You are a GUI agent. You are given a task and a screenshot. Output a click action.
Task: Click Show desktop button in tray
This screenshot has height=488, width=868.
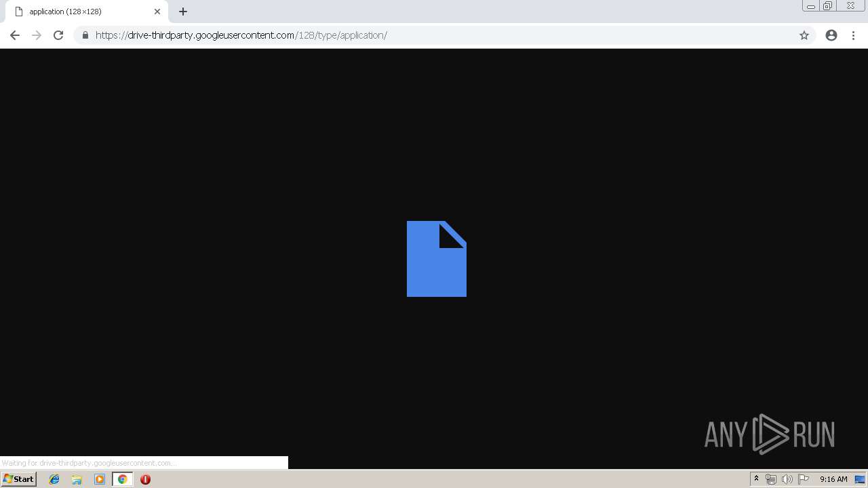[860, 479]
